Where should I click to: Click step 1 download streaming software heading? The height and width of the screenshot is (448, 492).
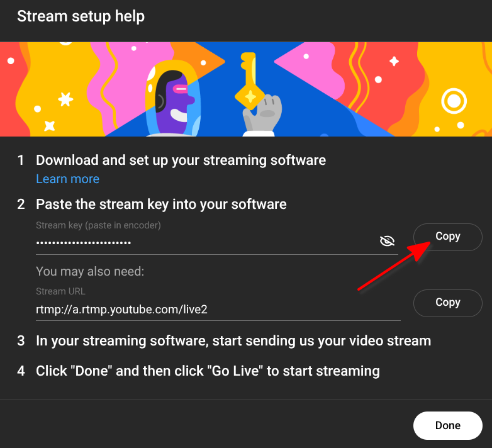coord(181,160)
